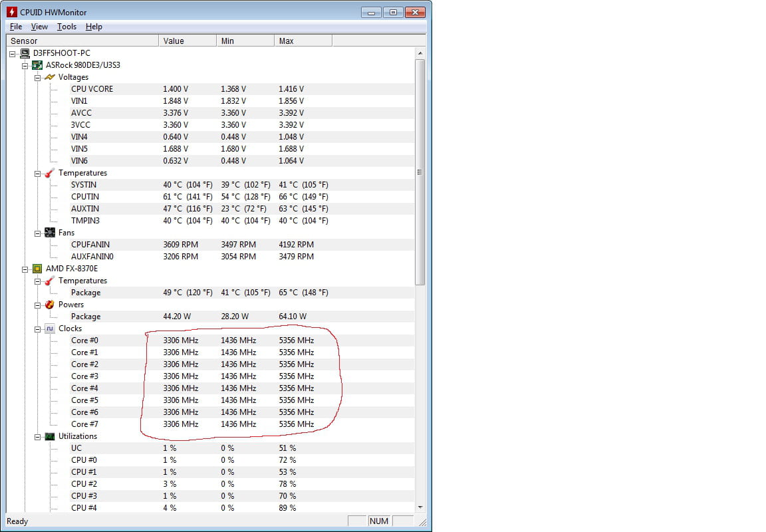The height and width of the screenshot is (532, 766).
Task: Click the Min column header
Action: 245,41
